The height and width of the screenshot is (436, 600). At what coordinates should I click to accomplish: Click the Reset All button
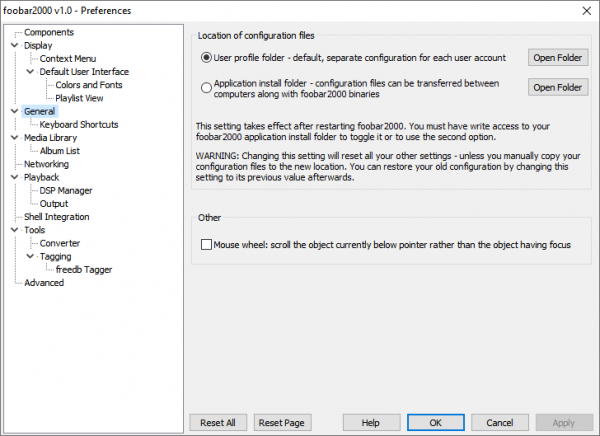217,422
